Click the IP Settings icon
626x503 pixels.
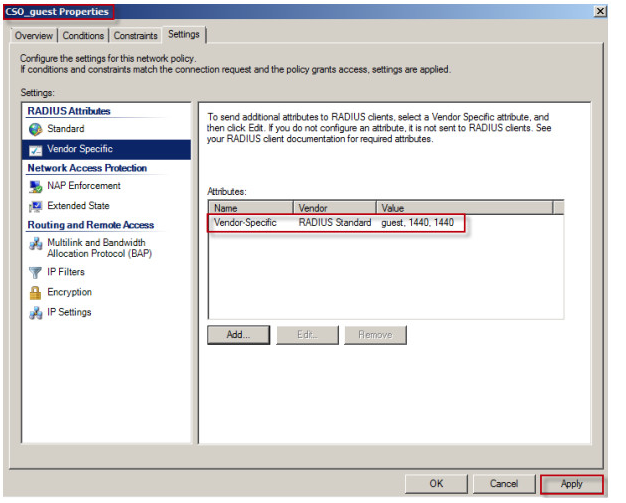[36, 312]
